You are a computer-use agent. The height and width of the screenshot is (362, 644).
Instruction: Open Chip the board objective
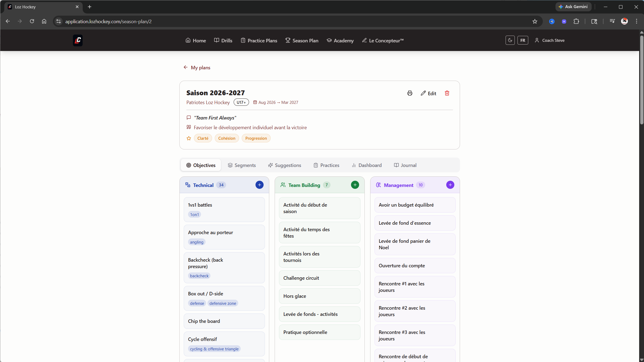coord(224,321)
